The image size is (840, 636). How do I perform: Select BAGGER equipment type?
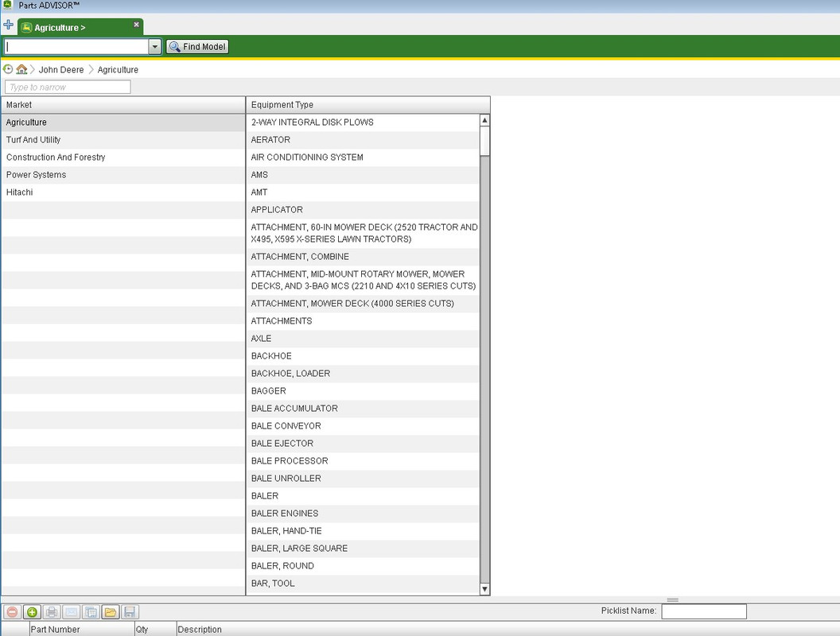point(363,391)
